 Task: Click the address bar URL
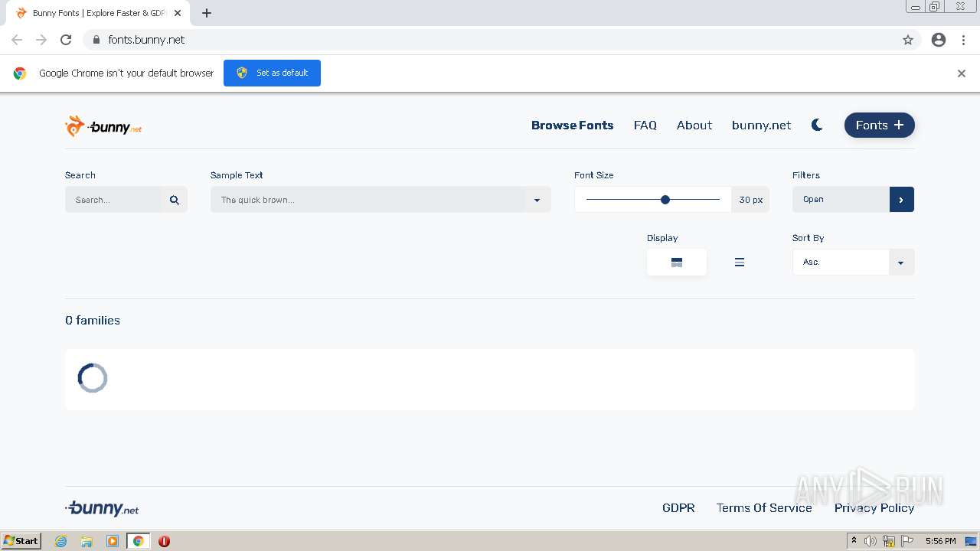(x=146, y=40)
